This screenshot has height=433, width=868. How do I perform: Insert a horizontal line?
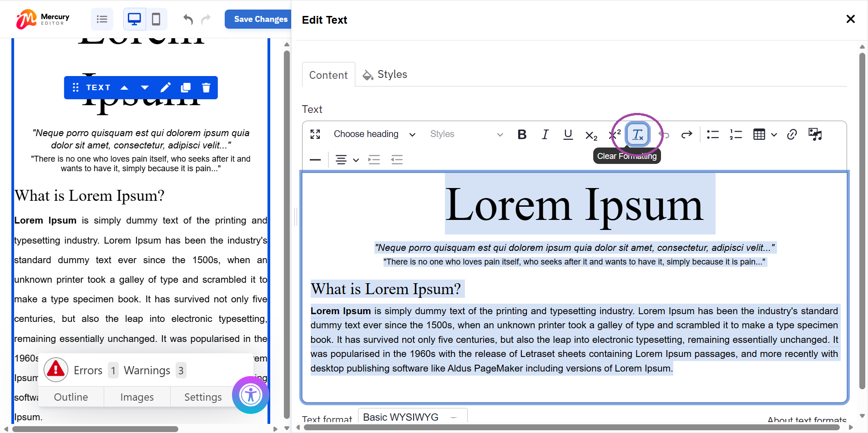tap(315, 159)
